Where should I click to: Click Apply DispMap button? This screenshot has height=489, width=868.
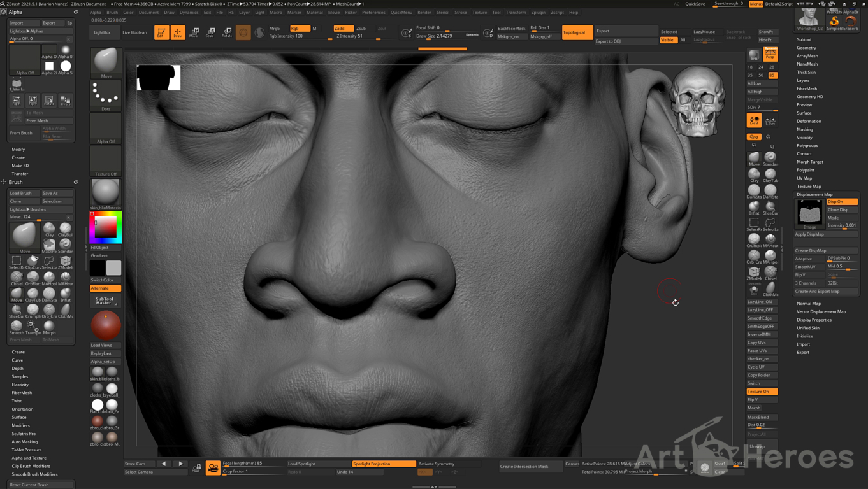[x=826, y=234]
